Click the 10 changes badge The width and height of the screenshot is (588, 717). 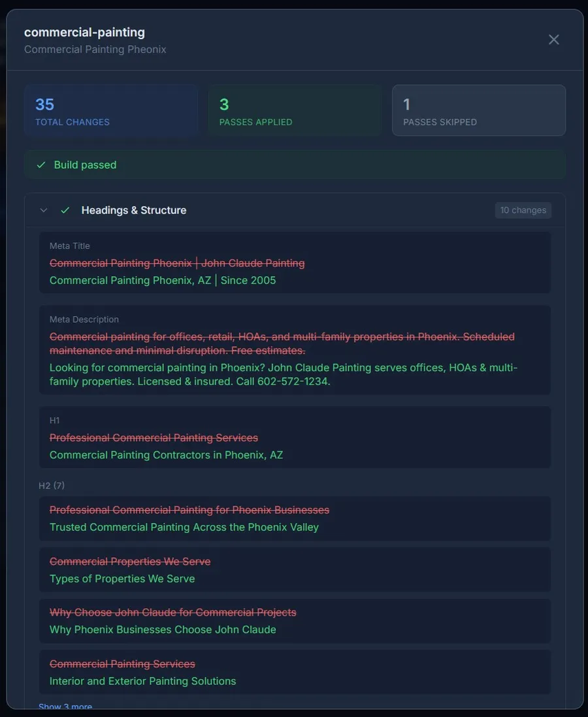523,210
